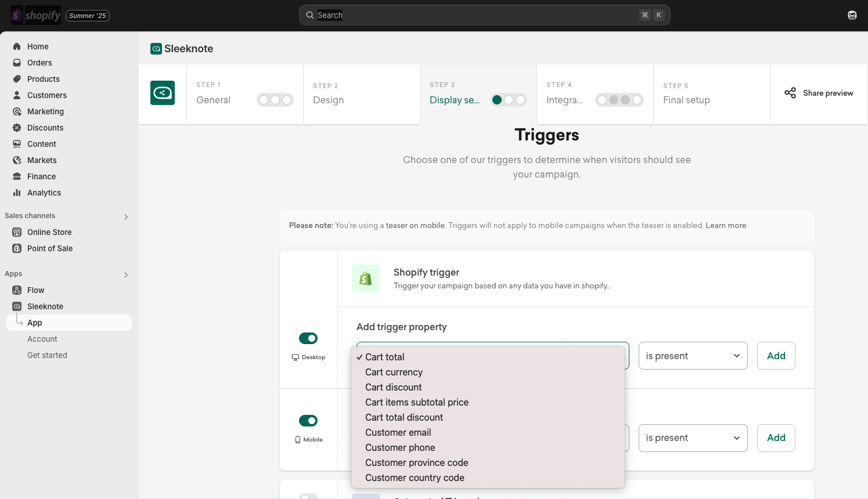Select 'Customer province code' option
The image size is (868, 499).
point(488,462)
